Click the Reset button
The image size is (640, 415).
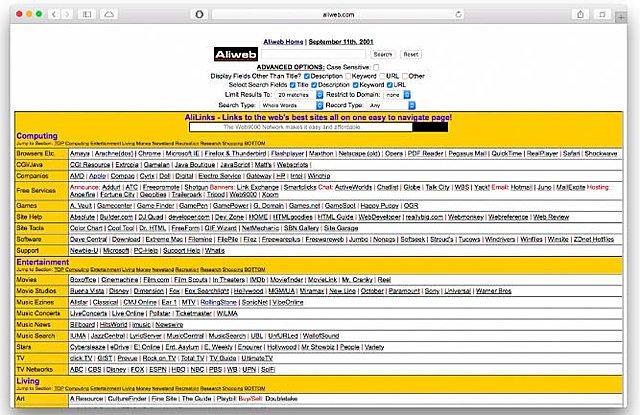[x=411, y=54]
